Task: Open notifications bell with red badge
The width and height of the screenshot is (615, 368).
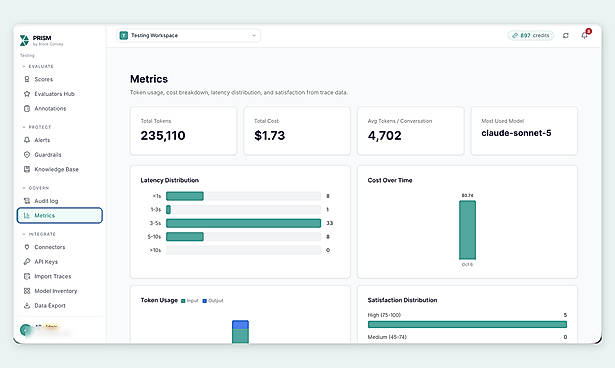Action: [x=585, y=35]
